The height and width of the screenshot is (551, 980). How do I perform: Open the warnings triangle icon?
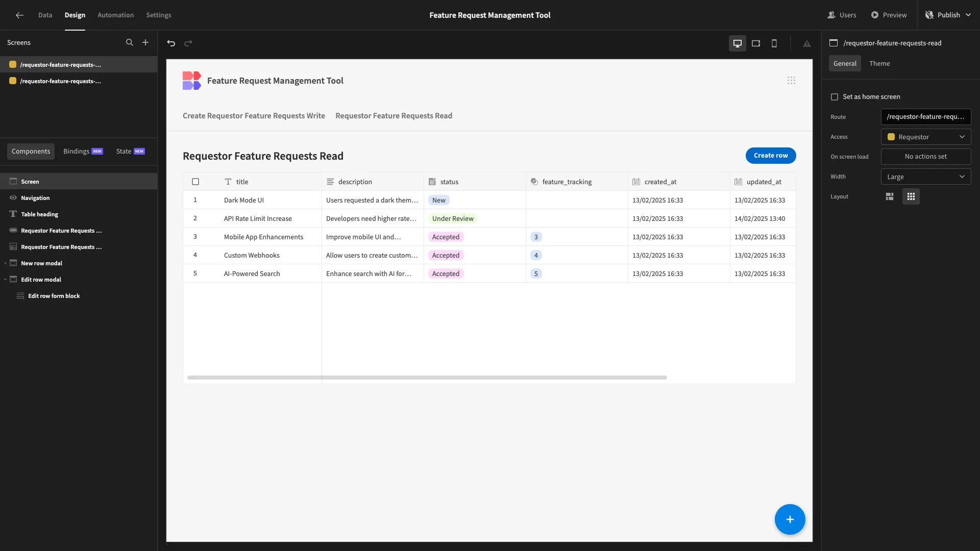807,44
